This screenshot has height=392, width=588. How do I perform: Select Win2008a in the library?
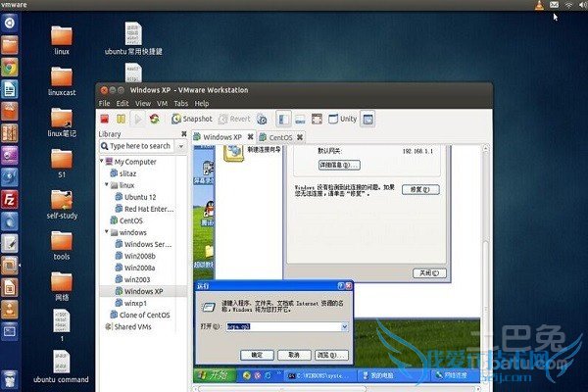pyautogui.click(x=135, y=268)
